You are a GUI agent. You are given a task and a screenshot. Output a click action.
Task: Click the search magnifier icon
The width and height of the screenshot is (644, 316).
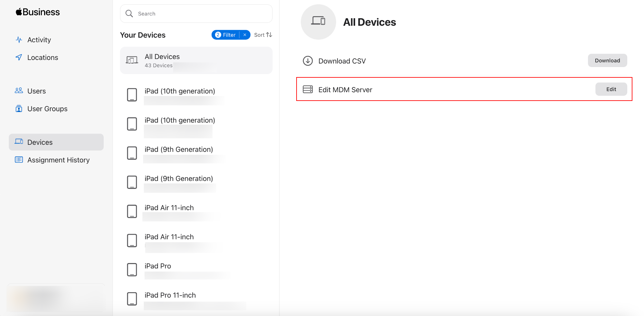pos(129,14)
